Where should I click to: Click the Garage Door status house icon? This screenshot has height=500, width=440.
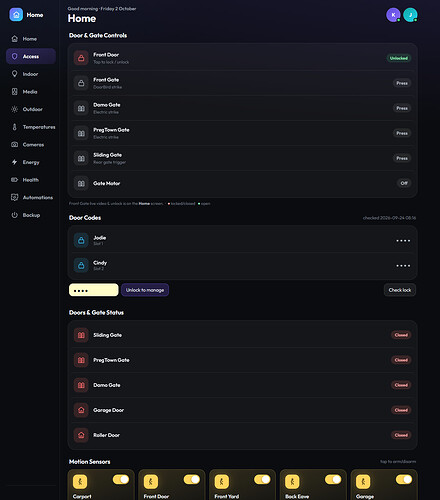pyautogui.click(x=81, y=410)
